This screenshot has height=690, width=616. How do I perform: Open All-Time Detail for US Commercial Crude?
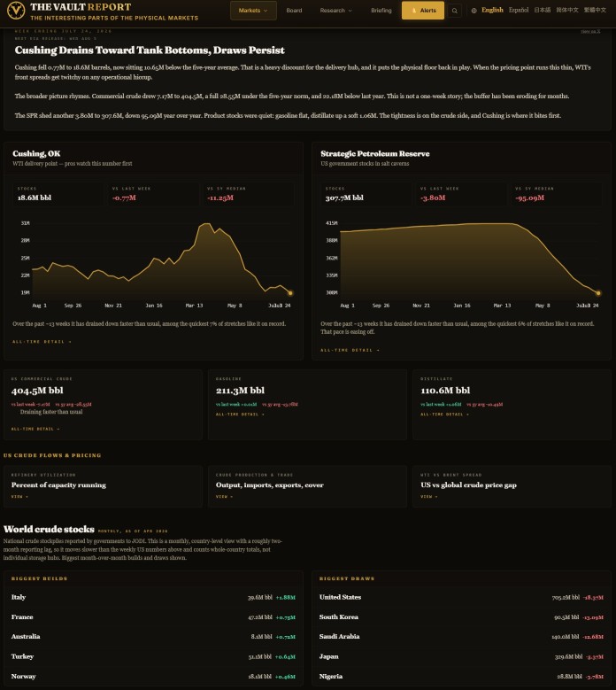(35, 429)
